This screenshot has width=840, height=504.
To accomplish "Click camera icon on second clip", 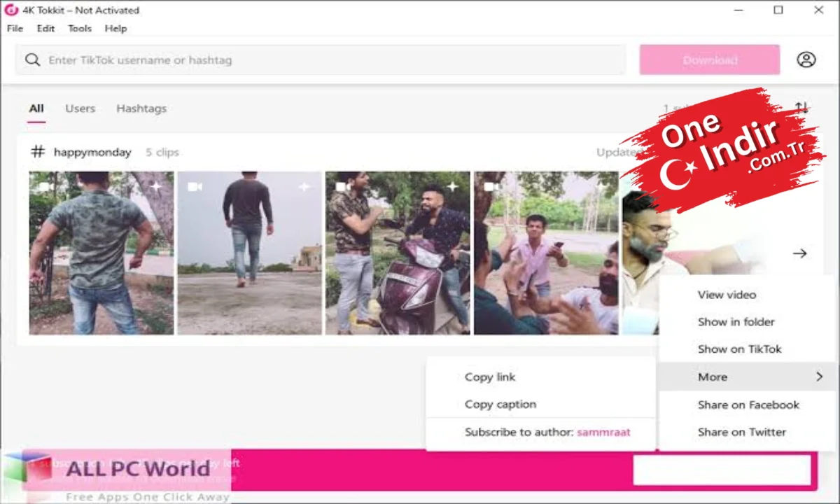I will (195, 187).
